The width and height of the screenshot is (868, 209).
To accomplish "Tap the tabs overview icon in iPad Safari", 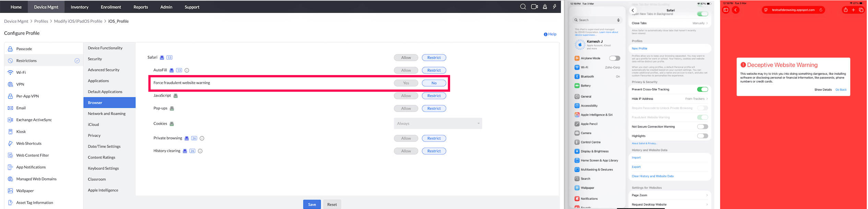I will click(x=861, y=10).
